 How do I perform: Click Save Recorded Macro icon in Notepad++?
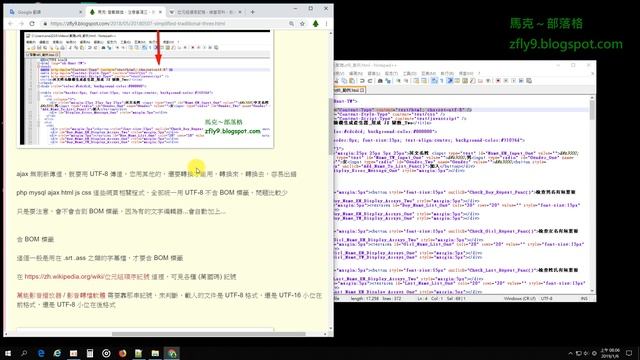click(528, 81)
